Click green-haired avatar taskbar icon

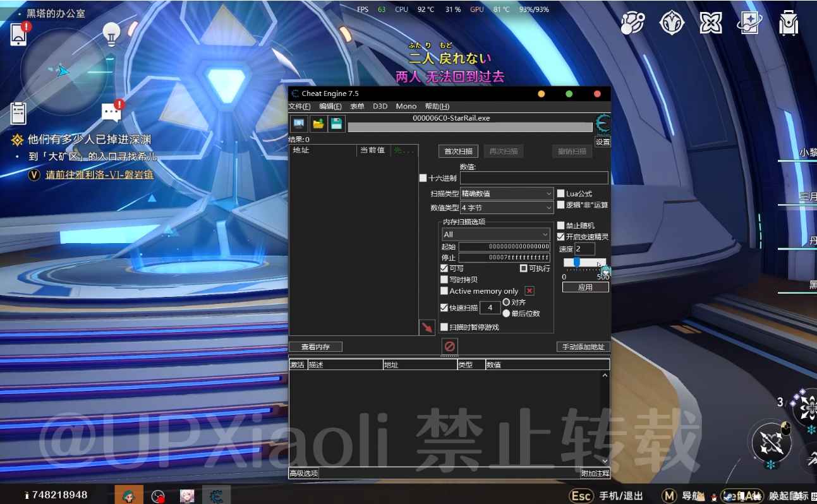click(x=129, y=496)
